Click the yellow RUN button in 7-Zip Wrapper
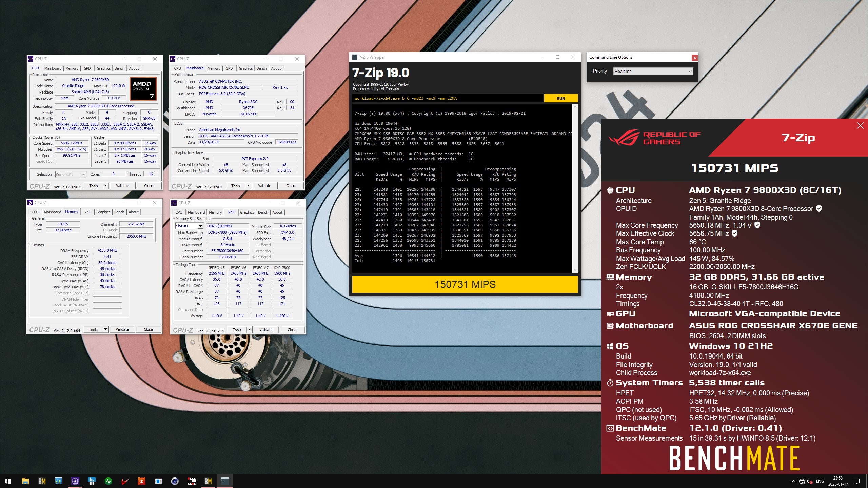 (x=561, y=98)
